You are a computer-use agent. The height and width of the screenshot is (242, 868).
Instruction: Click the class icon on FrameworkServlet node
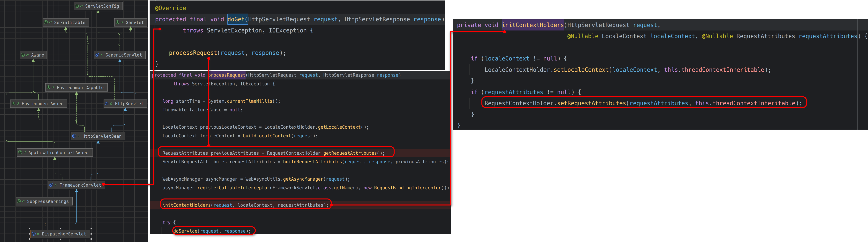[x=51, y=185]
